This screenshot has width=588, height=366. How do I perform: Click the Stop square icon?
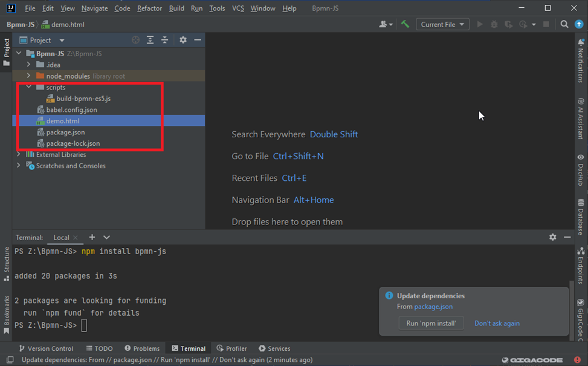(x=546, y=24)
